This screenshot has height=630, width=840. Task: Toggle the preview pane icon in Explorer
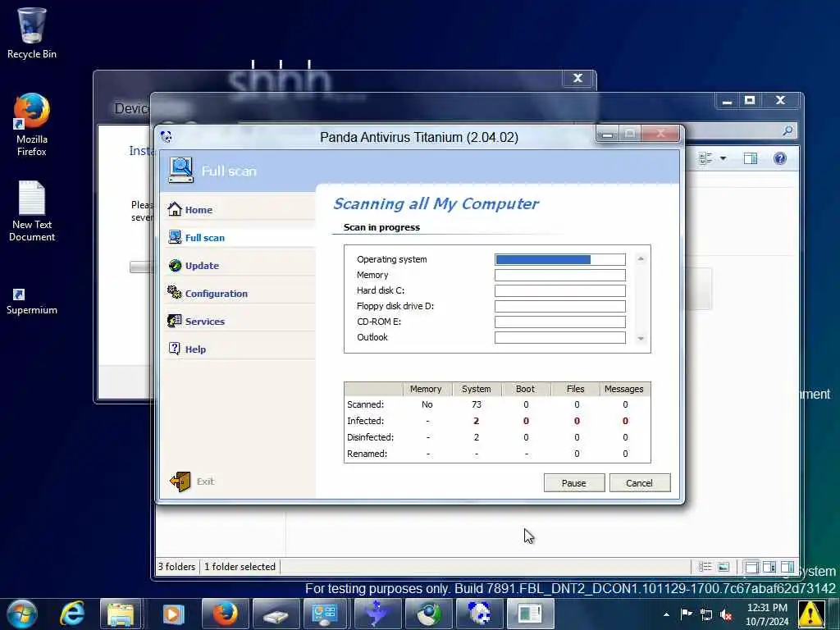pos(750,158)
